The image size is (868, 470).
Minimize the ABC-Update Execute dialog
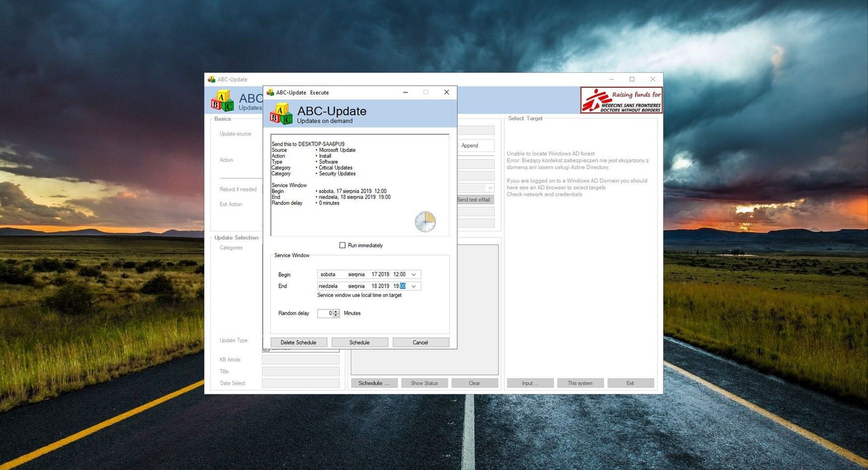(406, 92)
